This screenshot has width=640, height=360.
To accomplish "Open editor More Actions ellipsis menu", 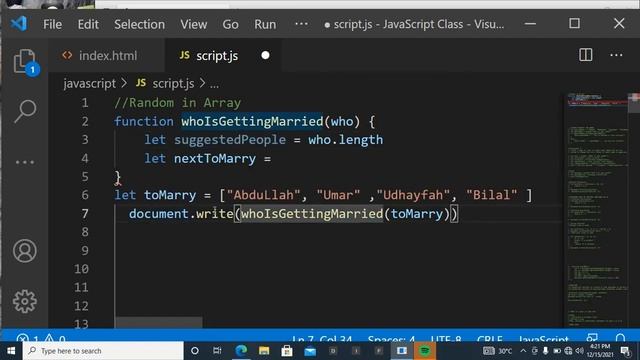I will [616, 55].
